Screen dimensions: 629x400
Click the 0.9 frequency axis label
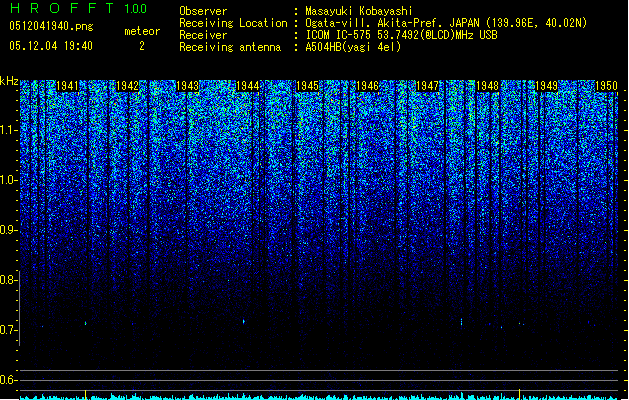coord(9,230)
